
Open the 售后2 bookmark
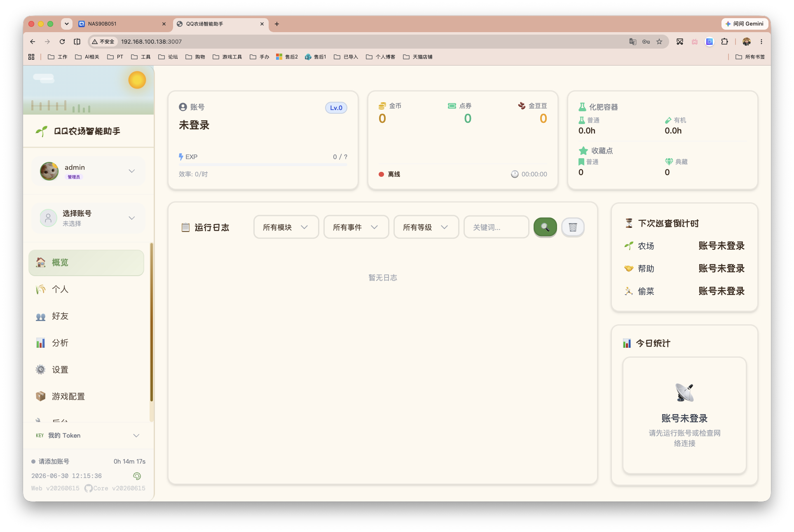click(287, 57)
